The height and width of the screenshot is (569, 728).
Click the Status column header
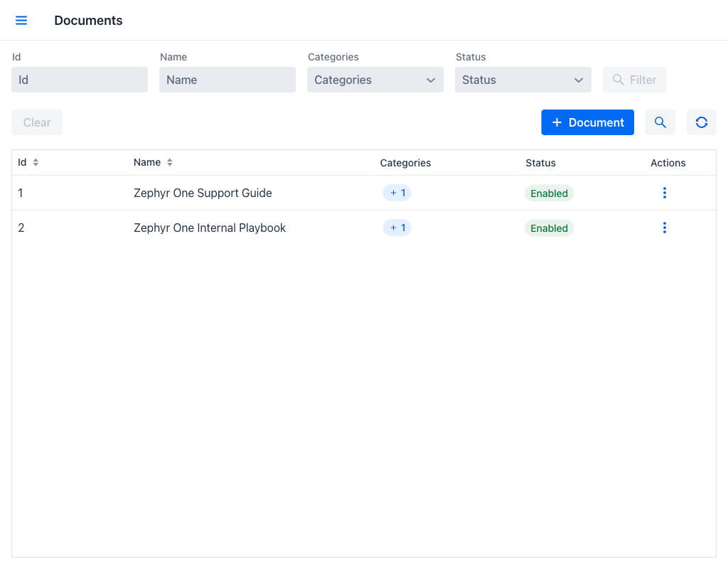[540, 163]
